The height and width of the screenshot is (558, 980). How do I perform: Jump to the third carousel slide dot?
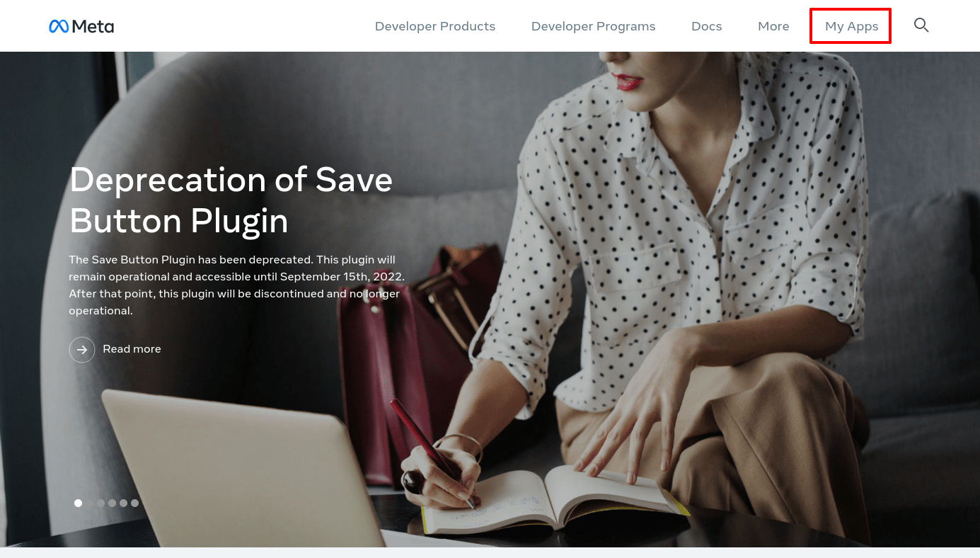101,503
